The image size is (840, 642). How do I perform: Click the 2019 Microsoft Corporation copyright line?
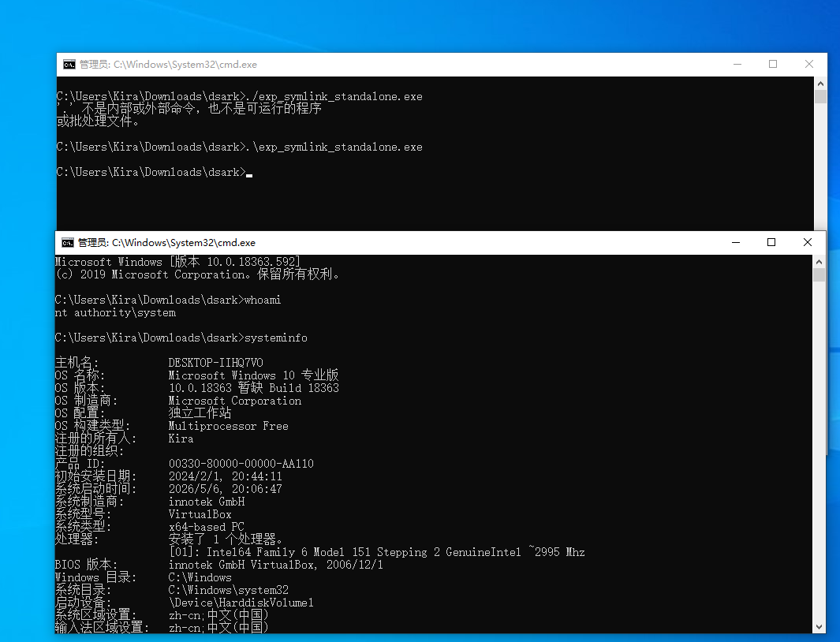197,274
